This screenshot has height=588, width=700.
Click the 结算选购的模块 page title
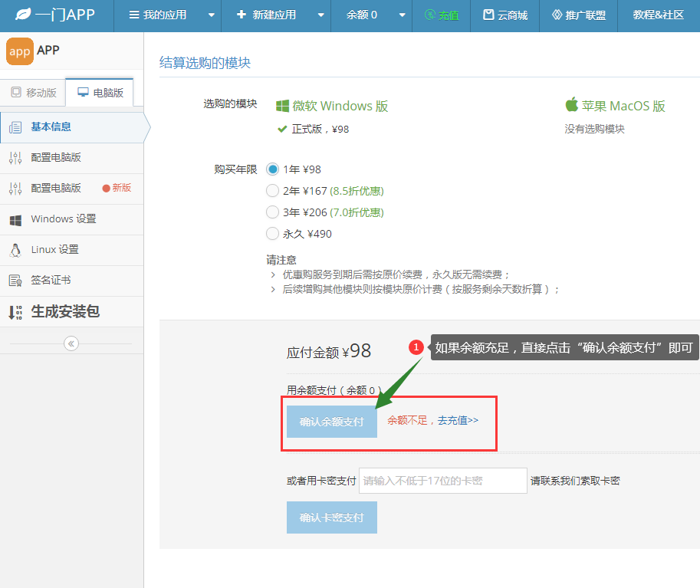point(205,63)
